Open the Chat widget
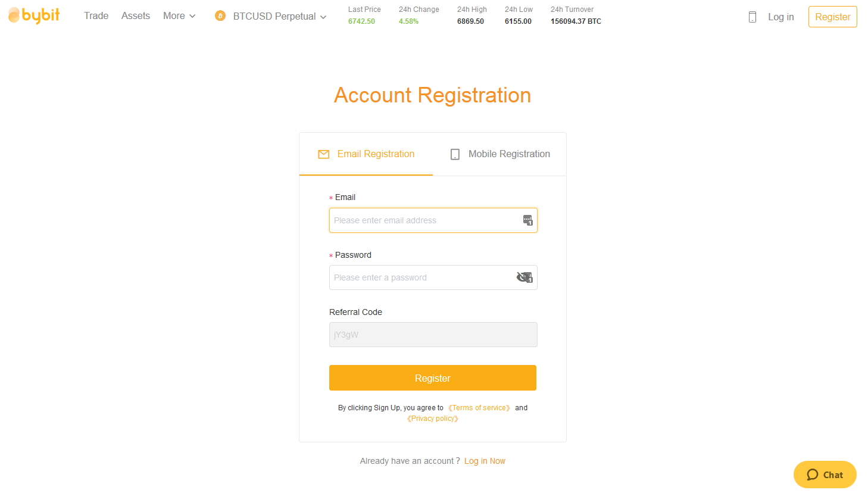Screen dimensions: 868x493 [x=825, y=475]
